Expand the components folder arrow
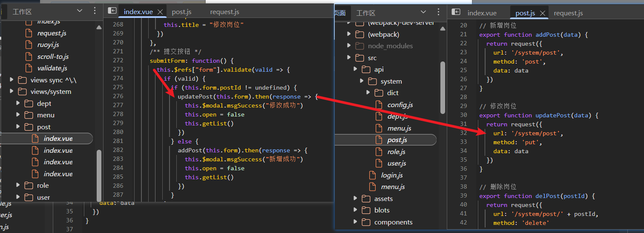Image resolution: width=644 pixels, height=233 pixels. pyautogui.click(x=355, y=222)
